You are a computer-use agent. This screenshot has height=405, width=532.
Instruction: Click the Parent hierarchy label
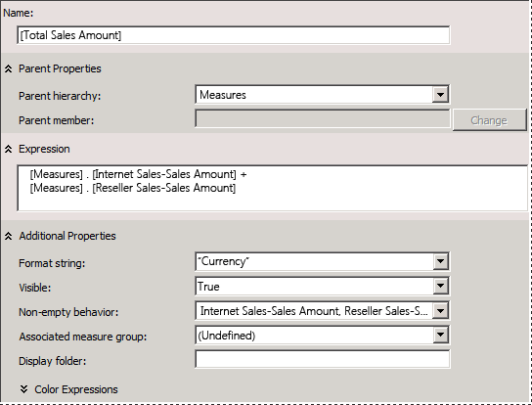pyautogui.click(x=60, y=96)
